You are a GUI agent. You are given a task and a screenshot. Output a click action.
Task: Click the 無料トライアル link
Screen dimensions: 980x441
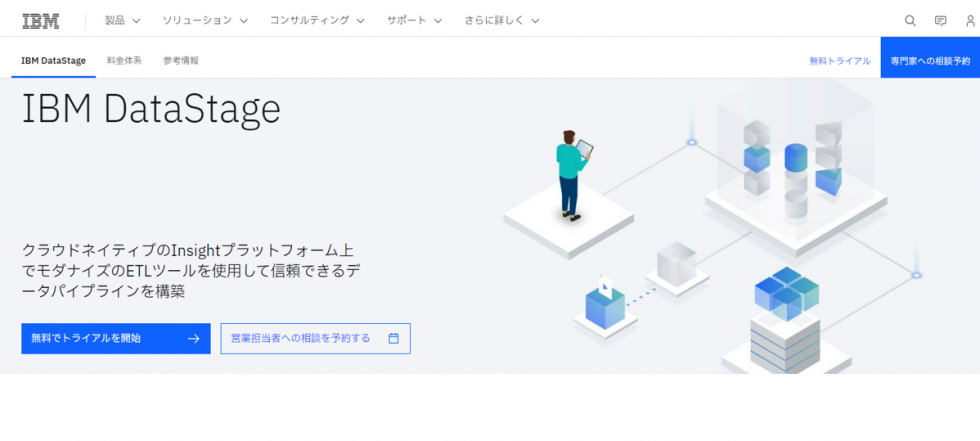839,61
